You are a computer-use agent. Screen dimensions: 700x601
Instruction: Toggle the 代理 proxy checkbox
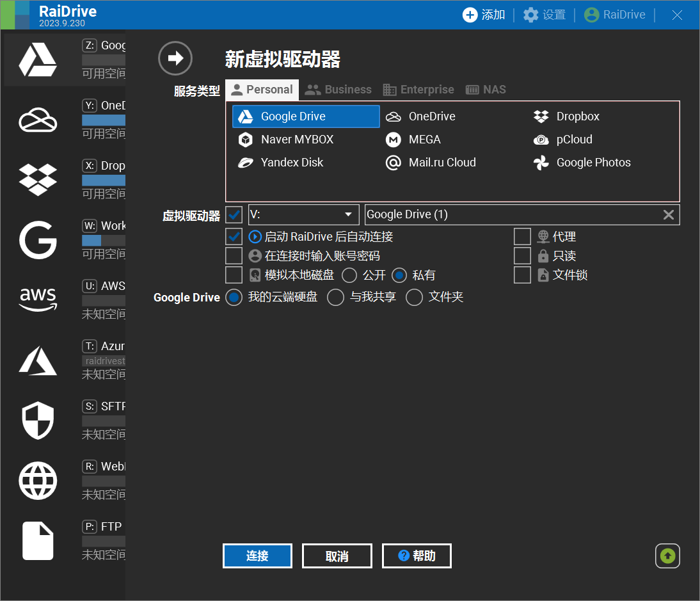pyautogui.click(x=522, y=237)
